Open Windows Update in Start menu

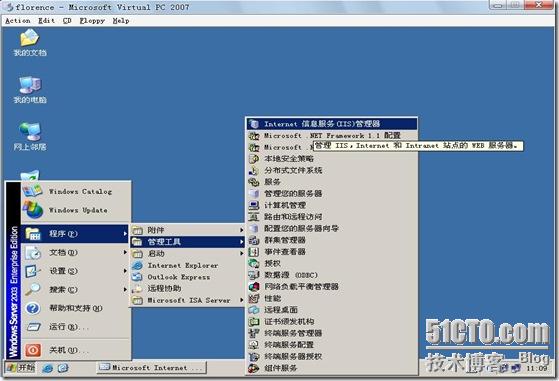click(76, 210)
